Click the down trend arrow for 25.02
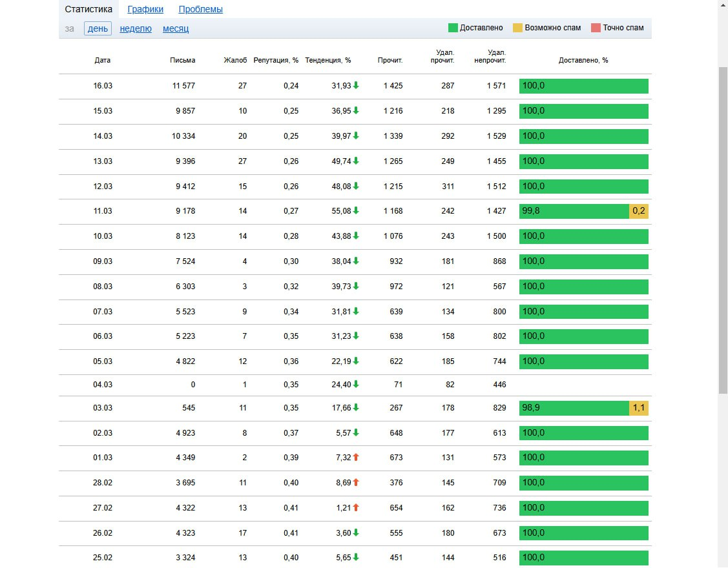Viewport: 728px width, 568px height. point(356,557)
